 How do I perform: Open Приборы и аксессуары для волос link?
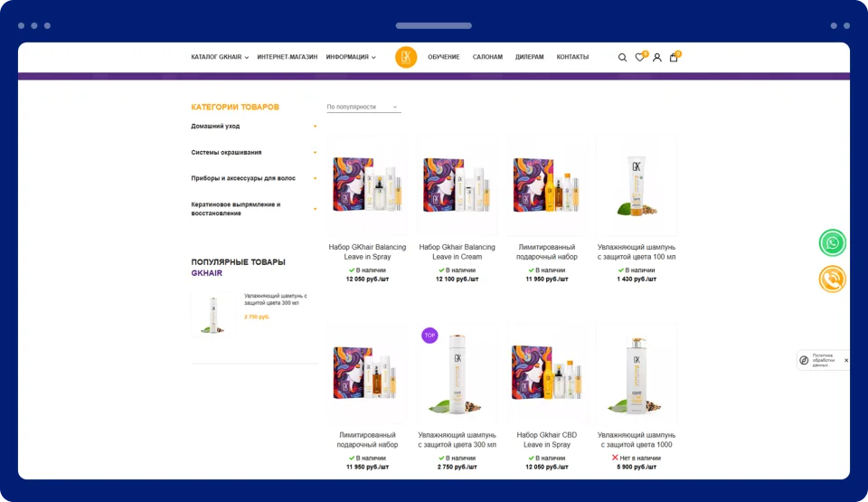[243, 178]
